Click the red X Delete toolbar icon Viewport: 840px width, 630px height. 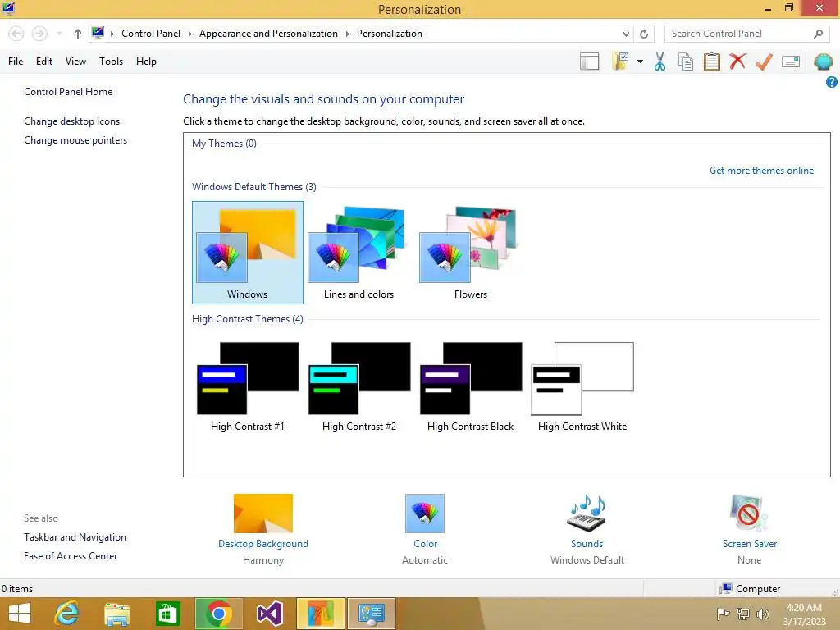pyautogui.click(x=737, y=62)
